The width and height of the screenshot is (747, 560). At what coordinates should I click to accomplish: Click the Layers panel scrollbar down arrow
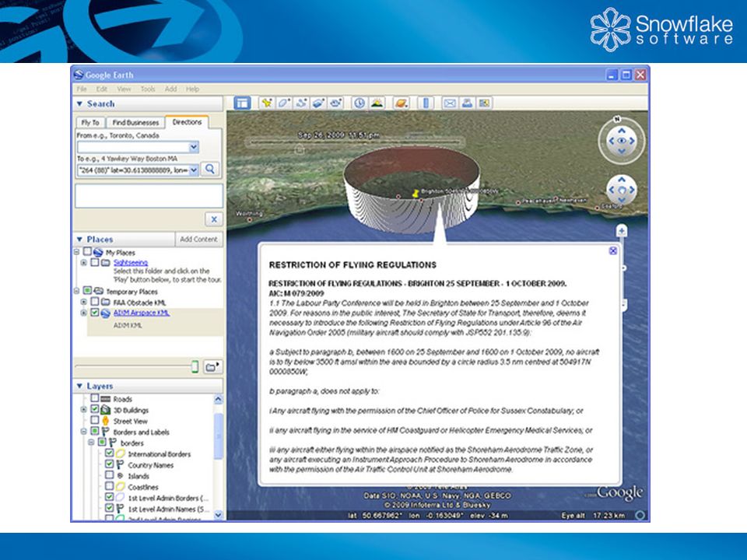coord(218,514)
